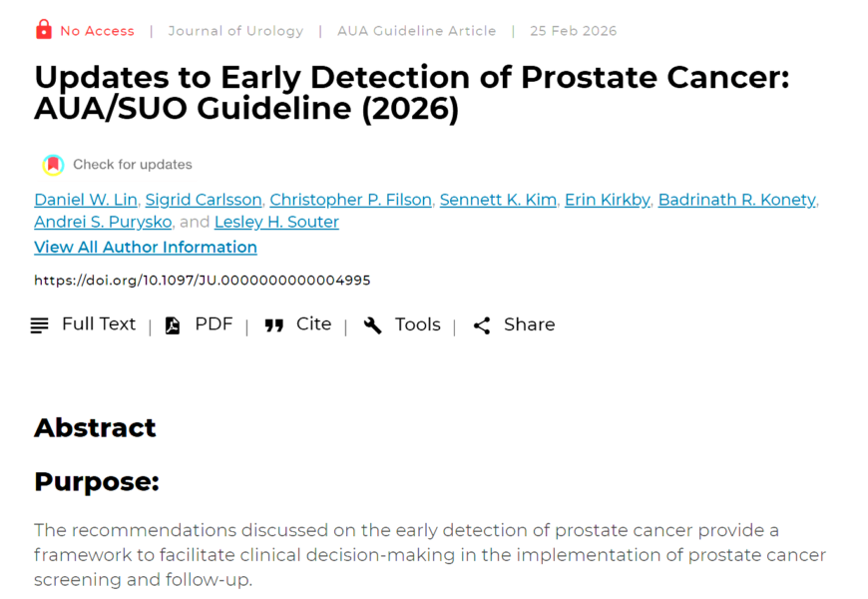Open the Share options
This screenshot has width=868, height=599.
coord(529,324)
